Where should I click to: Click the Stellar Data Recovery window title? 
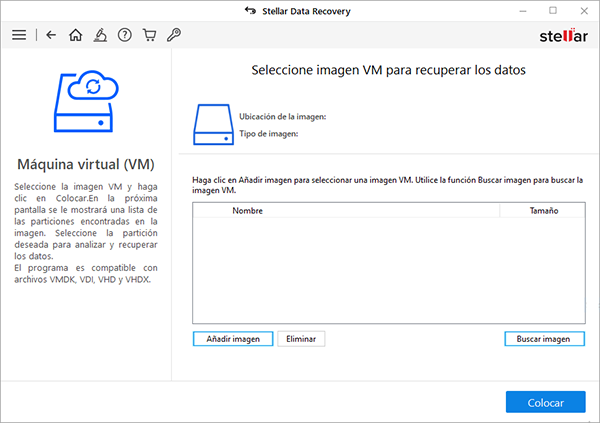click(x=306, y=11)
